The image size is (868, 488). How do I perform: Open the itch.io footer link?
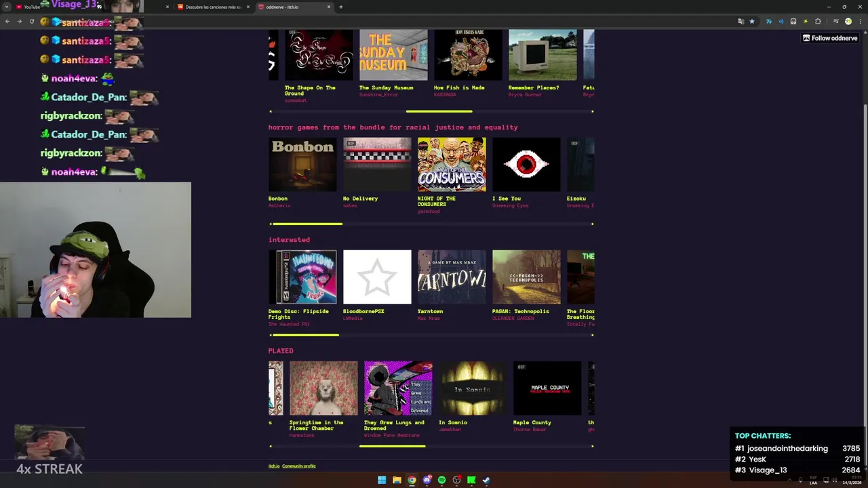(274, 466)
